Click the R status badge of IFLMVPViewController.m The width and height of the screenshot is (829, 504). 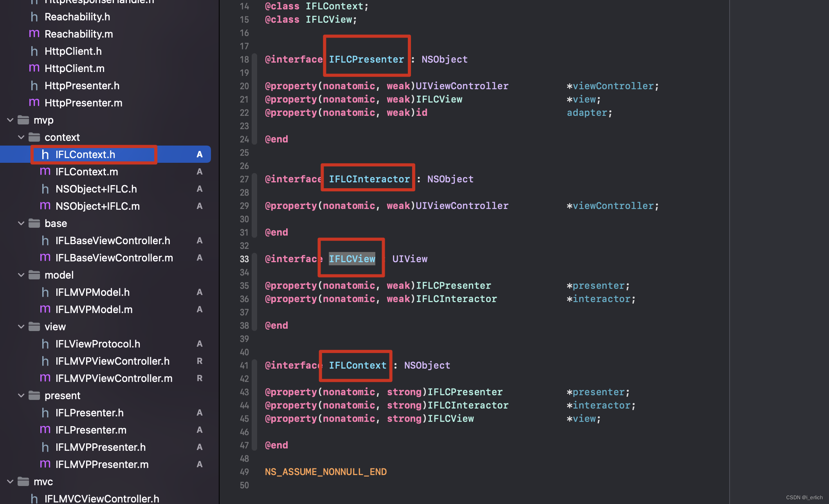200,378
